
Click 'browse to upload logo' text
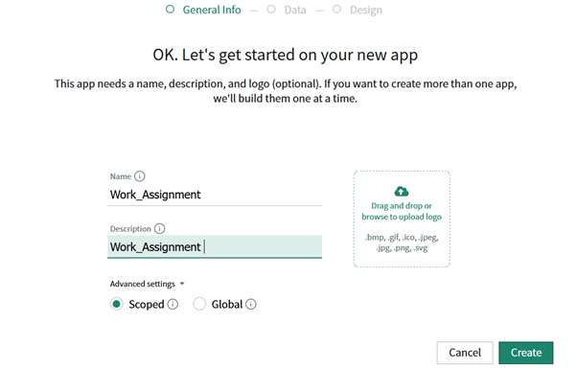pos(401,217)
